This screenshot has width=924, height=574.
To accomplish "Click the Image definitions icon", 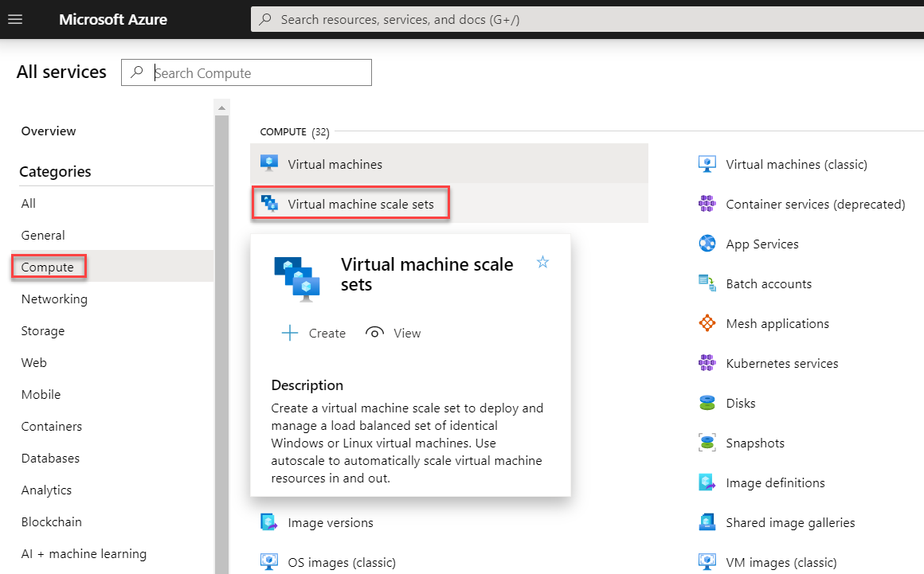I will coord(707,482).
